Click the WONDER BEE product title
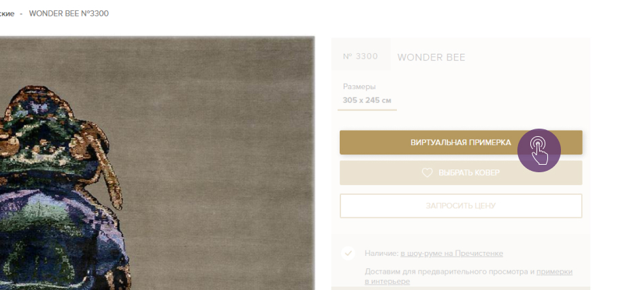The width and height of the screenshot is (644, 290). point(431,57)
